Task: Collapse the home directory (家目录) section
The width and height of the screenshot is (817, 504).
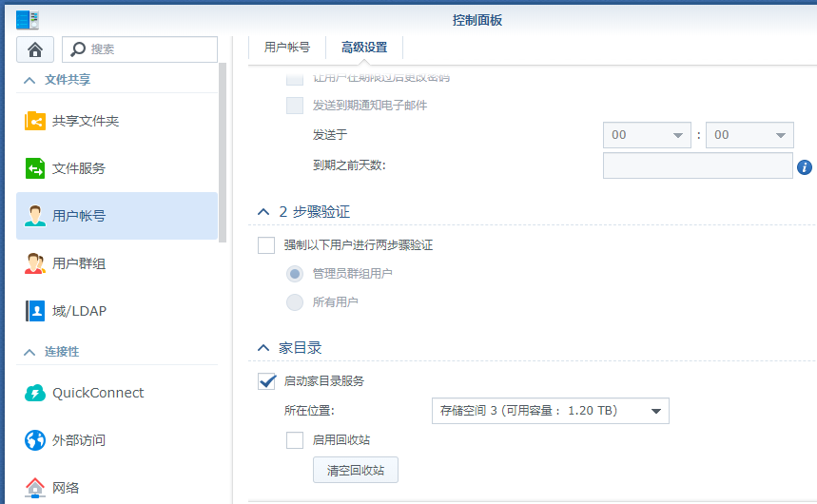Action: (263, 348)
